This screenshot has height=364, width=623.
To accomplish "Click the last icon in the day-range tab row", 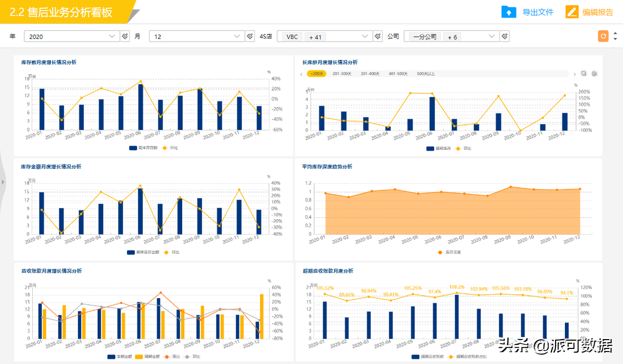I will [594, 74].
